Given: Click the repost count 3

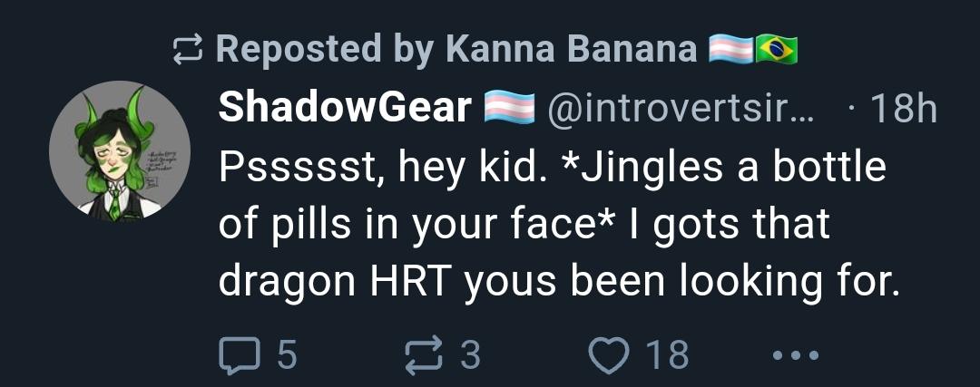Looking at the screenshot, I should pyautogui.click(x=470, y=354).
